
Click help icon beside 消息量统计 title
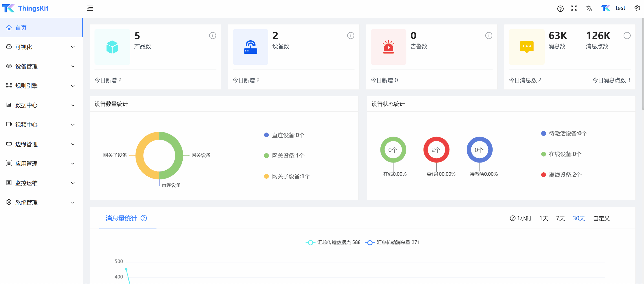(144, 218)
